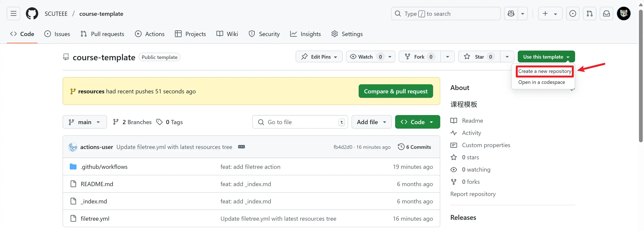Open the star lists dropdown arrow
The image size is (644, 231).
[507, 57]
